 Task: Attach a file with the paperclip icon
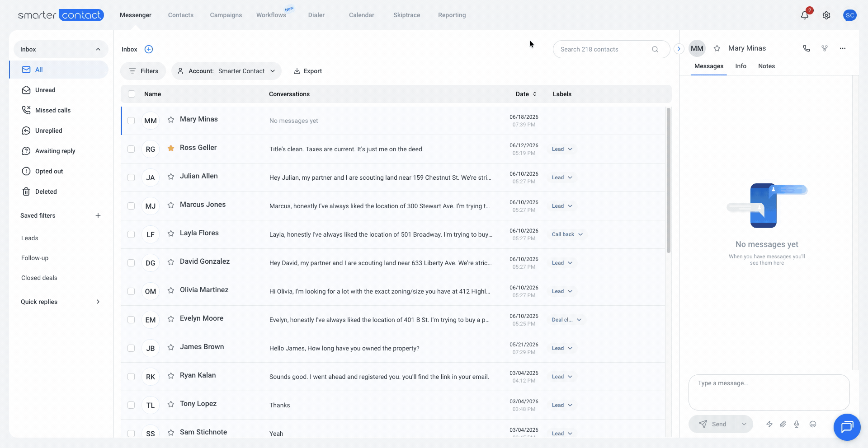(783, 424)
